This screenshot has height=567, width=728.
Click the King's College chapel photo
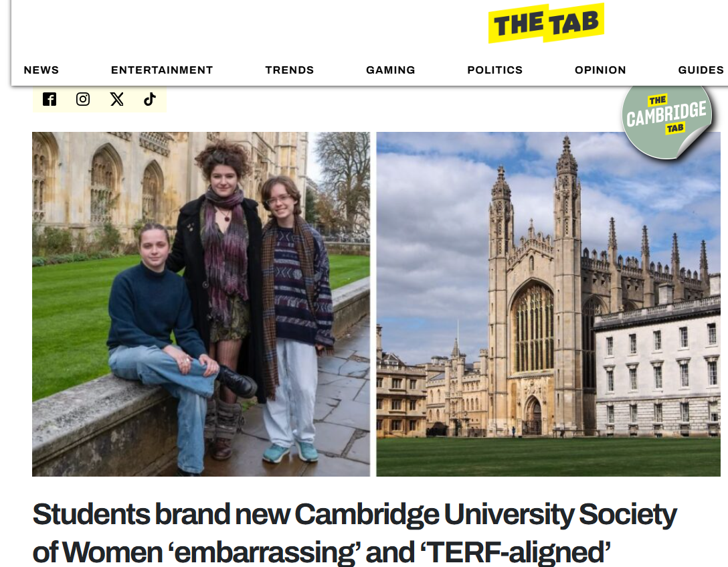(x=548, y=304)
